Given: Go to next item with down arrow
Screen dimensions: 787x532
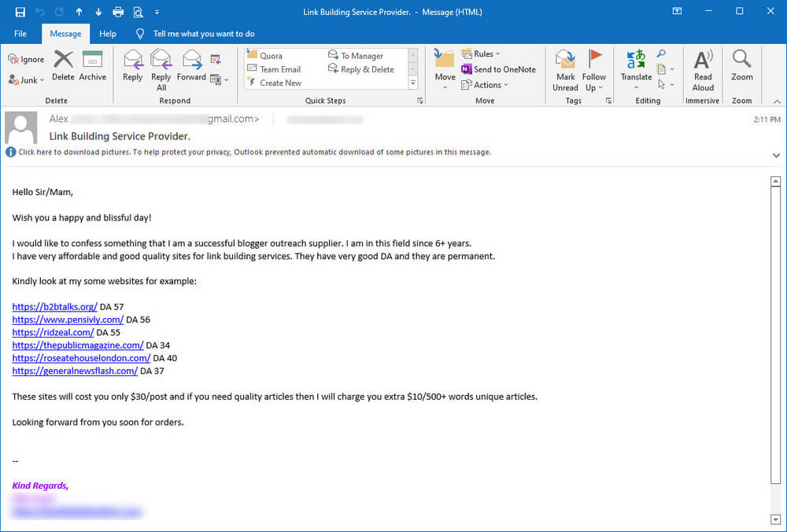Looking at the screenshot, I should [x=98, y=12].
